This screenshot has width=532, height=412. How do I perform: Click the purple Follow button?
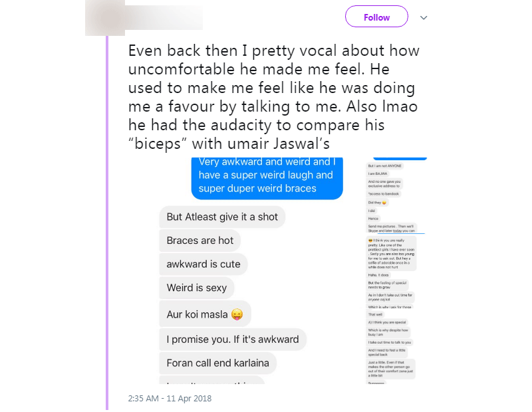tap(376, 17)
